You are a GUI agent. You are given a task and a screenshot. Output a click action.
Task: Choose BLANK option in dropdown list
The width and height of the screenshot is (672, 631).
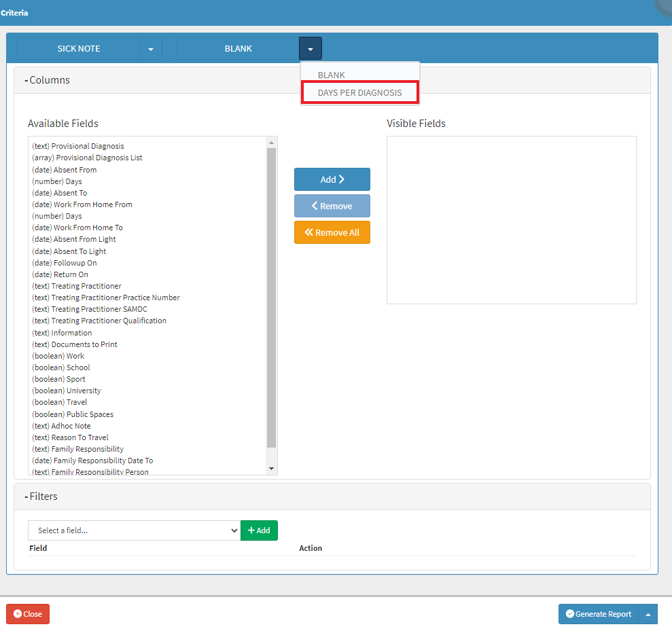pos(332,75)
